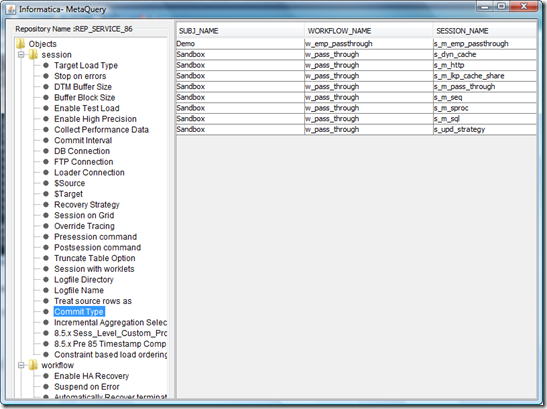Screen dimensions: 547x409
Task: Select Logfile Directory item
Action: pyautogui.click(x=84, y=280)
